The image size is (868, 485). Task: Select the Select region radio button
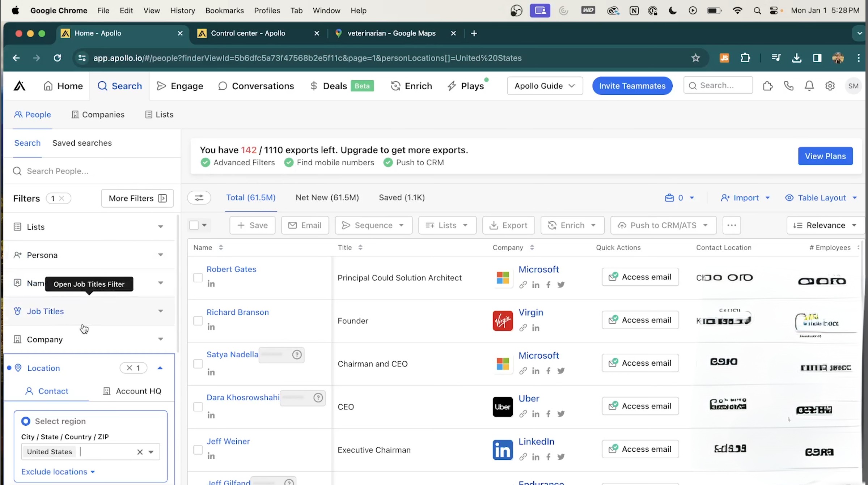click(x=25, y=421)
